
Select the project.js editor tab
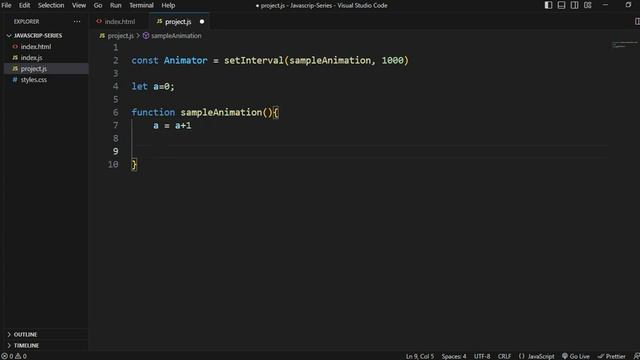(178, 22)
